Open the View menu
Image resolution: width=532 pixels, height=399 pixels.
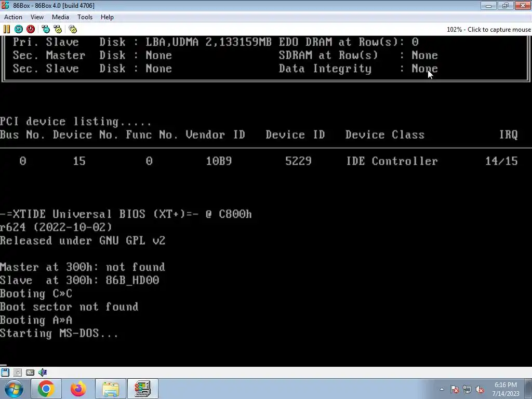click(x=37, y=17)
